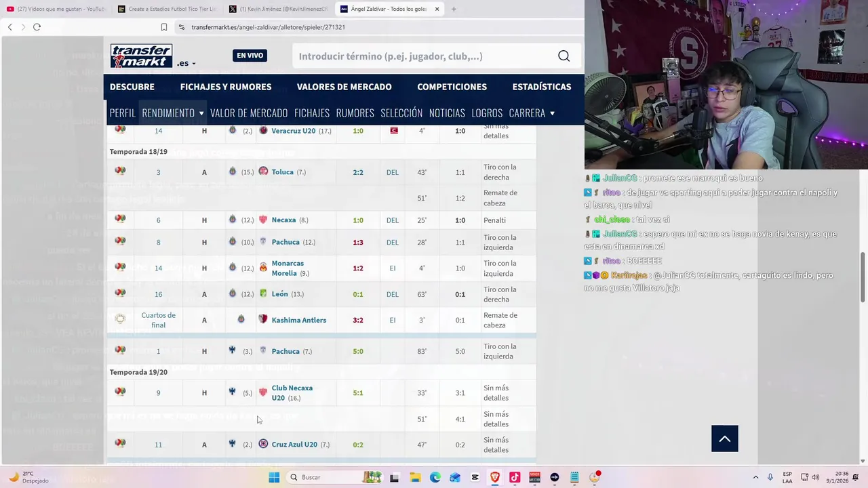
Task: Open the RUMORES tab
Action: tap(355, 113)
